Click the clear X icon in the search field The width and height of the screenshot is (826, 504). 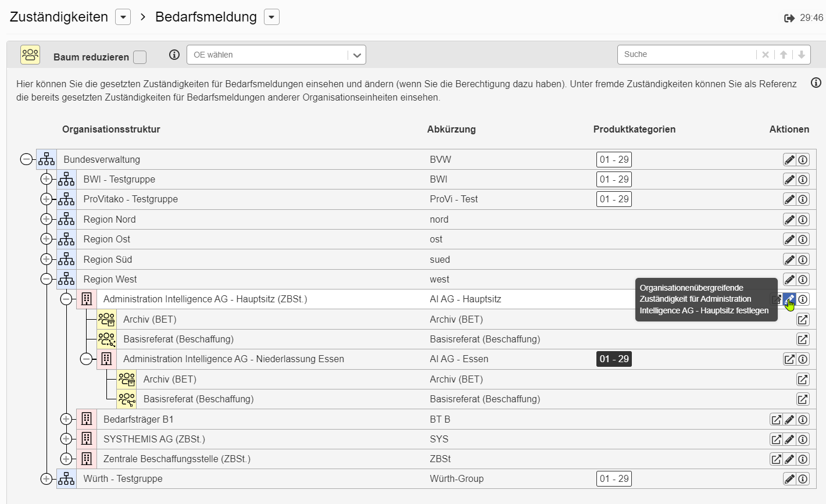[x=765, y=54]
